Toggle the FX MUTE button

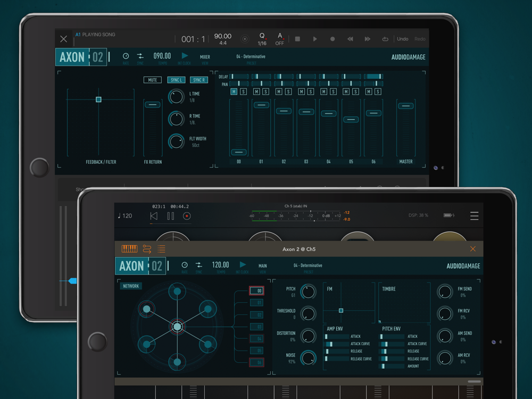tap(153, 80)
